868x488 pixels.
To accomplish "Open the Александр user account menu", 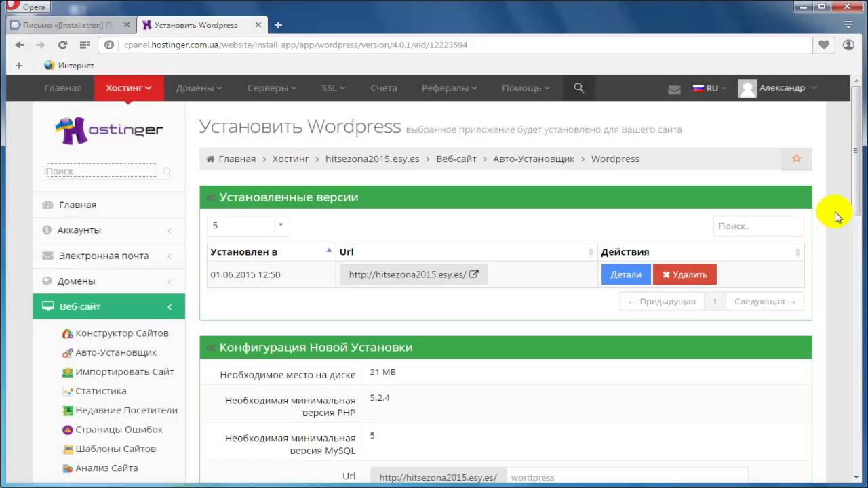I will click(778, 88).
